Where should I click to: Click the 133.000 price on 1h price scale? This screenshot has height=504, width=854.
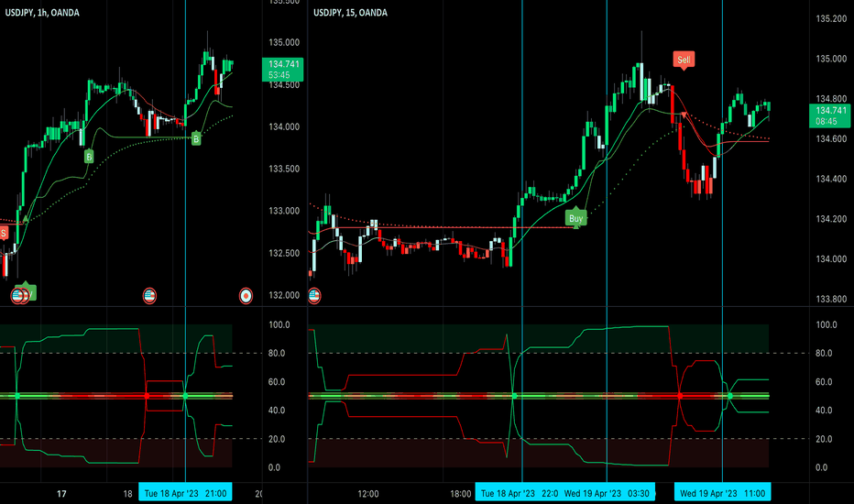coord(284,211)
